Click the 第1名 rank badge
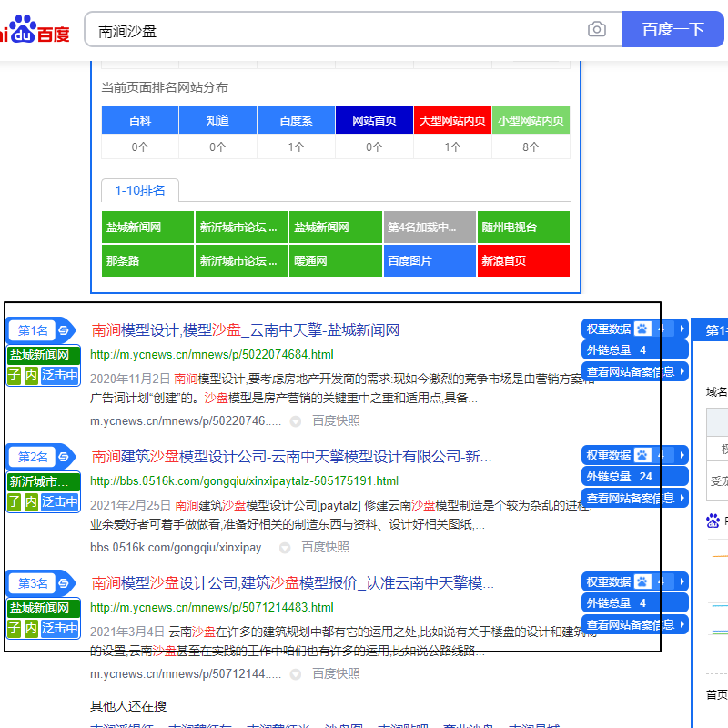 pyautogui.click(x=33, y=330)
